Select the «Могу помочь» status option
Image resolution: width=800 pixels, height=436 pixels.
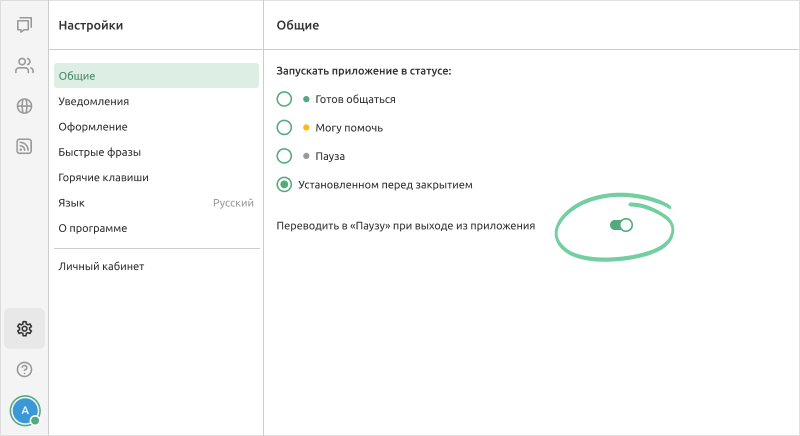click(x=284, y=127)
